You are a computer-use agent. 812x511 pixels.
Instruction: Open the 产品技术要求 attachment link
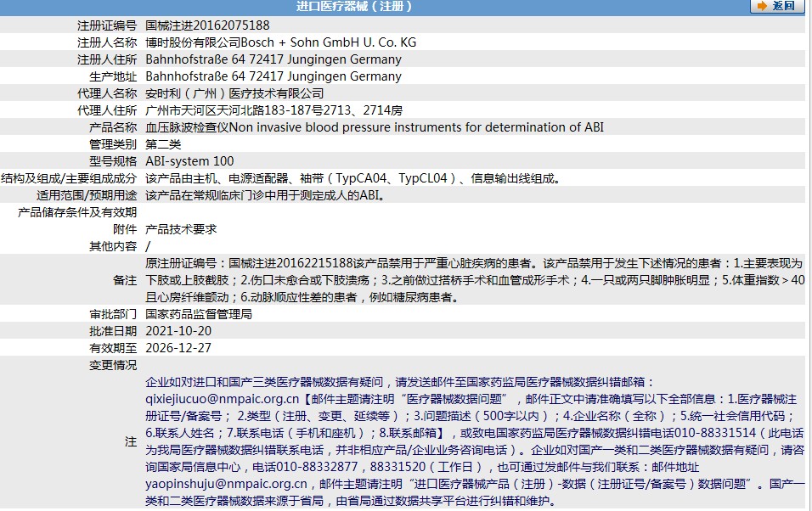(x=181, y=229)
